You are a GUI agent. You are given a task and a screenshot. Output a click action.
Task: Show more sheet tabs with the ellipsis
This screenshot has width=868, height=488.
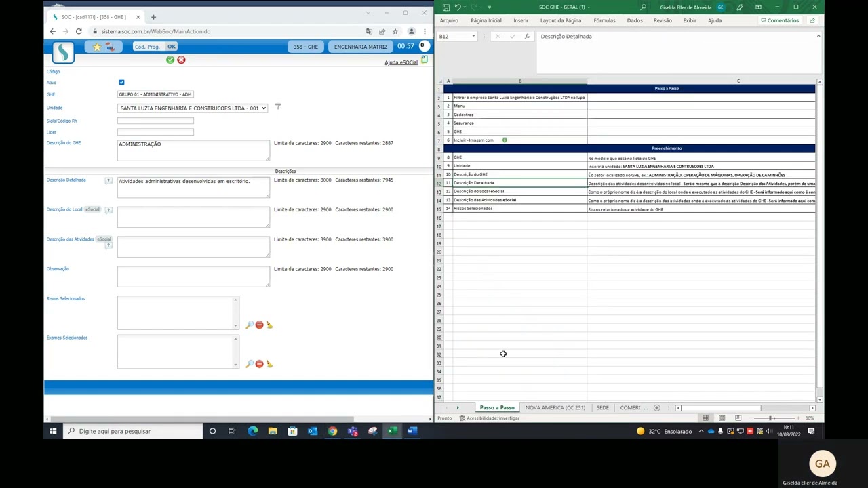[646, 407]
